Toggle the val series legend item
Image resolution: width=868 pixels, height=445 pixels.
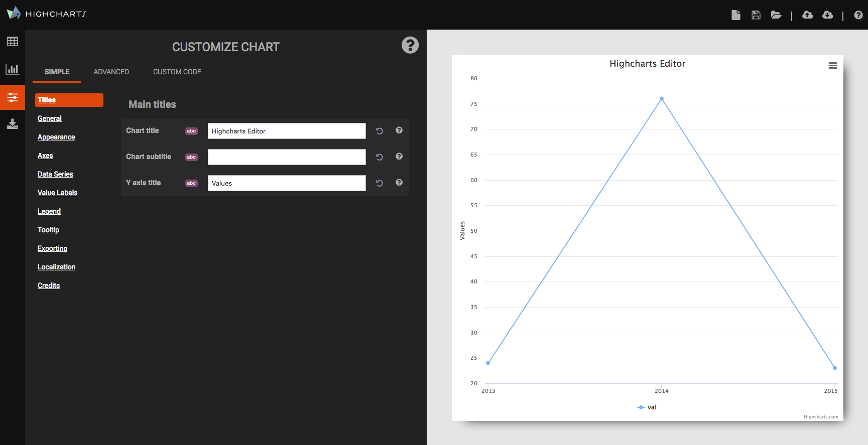[x=647, y=407]
